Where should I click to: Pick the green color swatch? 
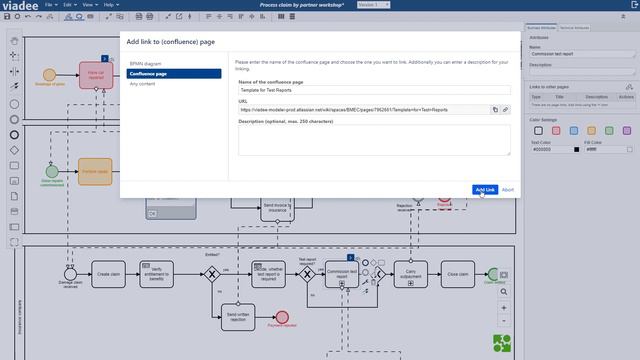point(609,131)
